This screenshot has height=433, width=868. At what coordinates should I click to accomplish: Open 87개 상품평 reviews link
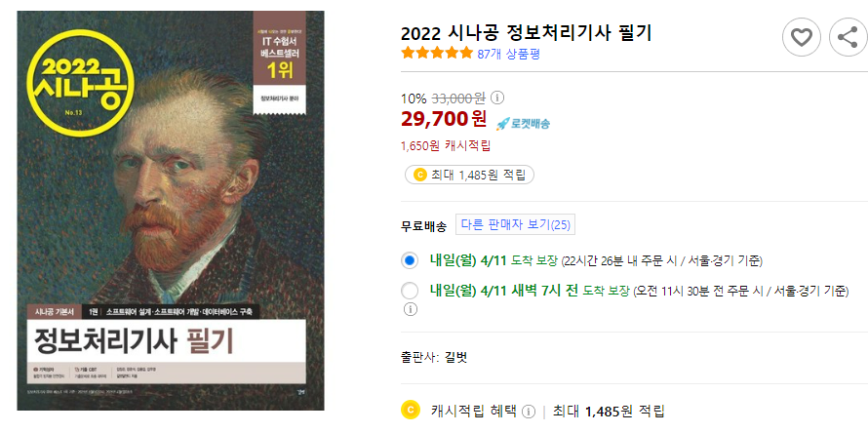tap(508, 54)
